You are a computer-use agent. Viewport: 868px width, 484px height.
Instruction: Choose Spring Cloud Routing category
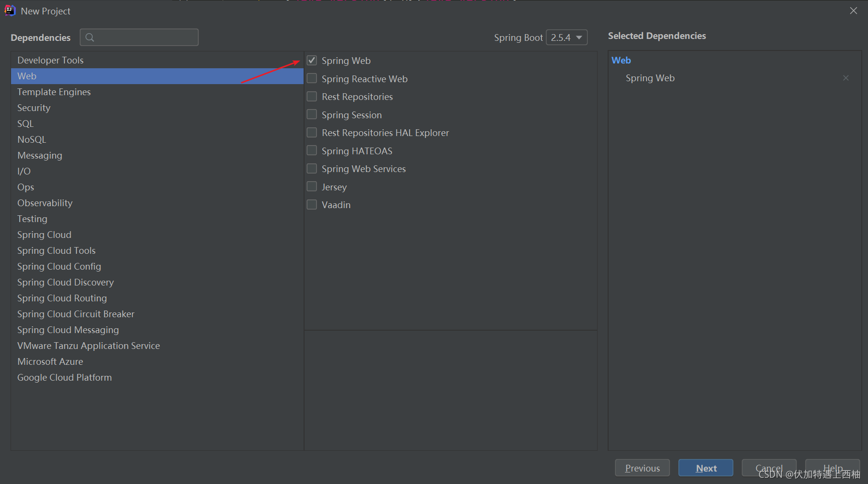pos(157,298)
